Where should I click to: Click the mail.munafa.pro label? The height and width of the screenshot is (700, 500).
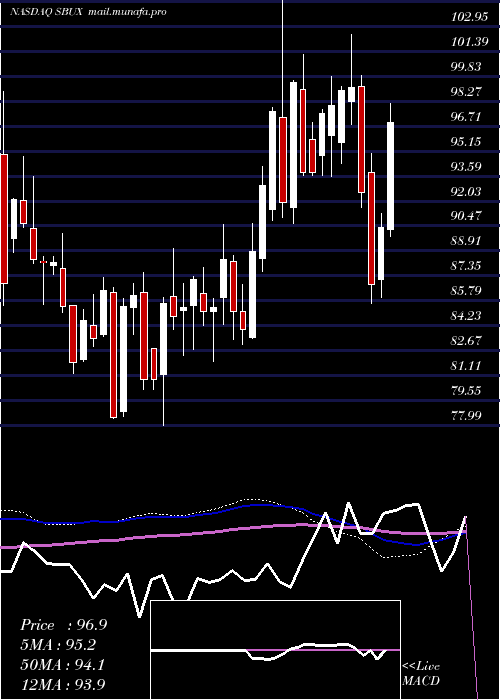(127, 12)
